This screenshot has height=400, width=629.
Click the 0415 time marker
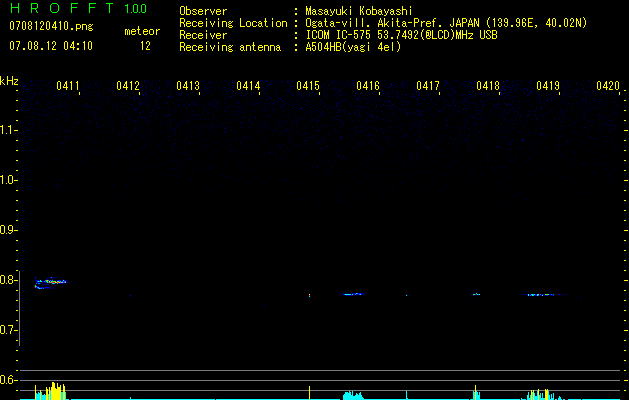click(308, 86)
